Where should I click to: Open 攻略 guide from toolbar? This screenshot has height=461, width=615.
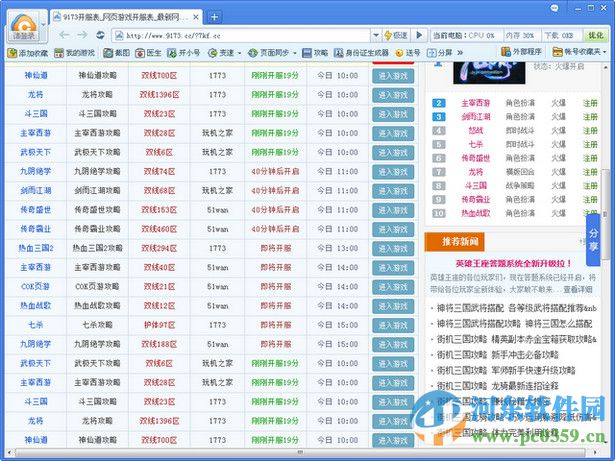315,53
